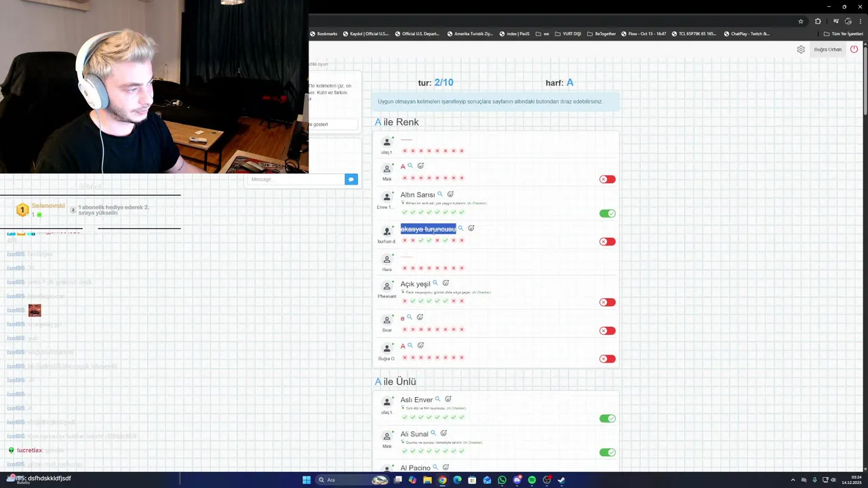The width and height of the screenshot is (868, 488).
Task: Click player avatar labeled Pheasant
Action: pos(387,286)
